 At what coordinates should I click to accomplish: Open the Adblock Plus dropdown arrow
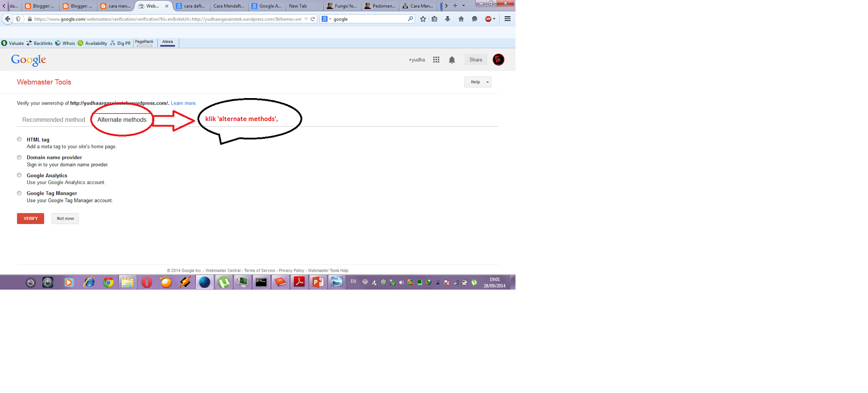494,19
